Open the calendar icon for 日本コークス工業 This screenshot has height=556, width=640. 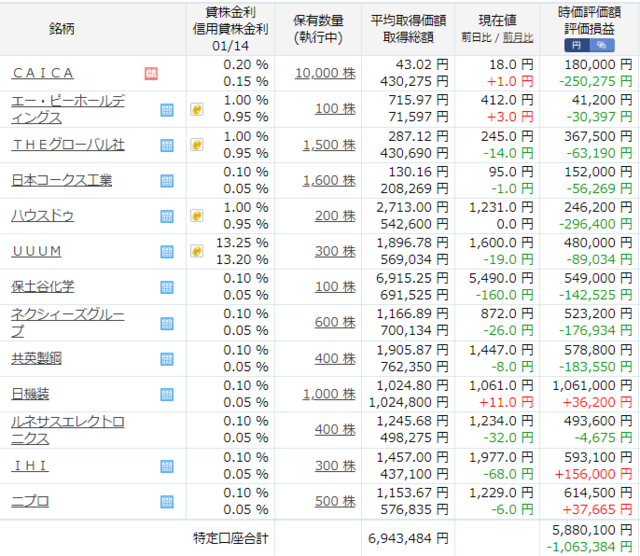(x=167, y=180)
